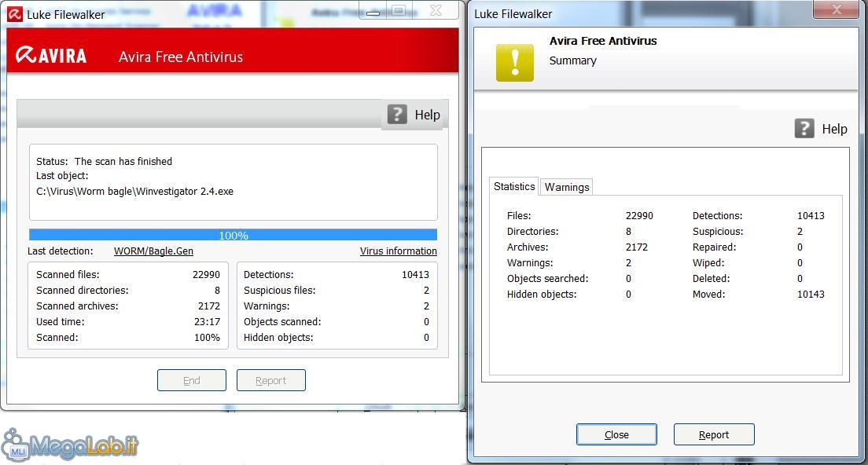Click the 'Archives:' value 2172 in Summary

[x=637, y=247]
